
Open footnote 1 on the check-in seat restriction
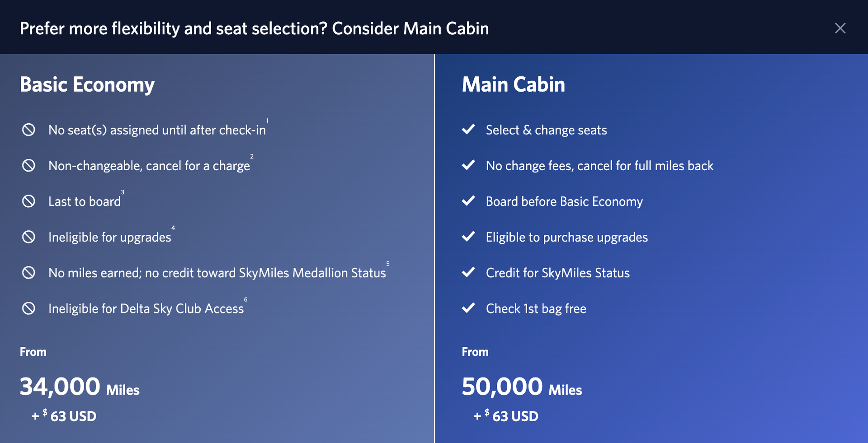click(x=267, y=120)
